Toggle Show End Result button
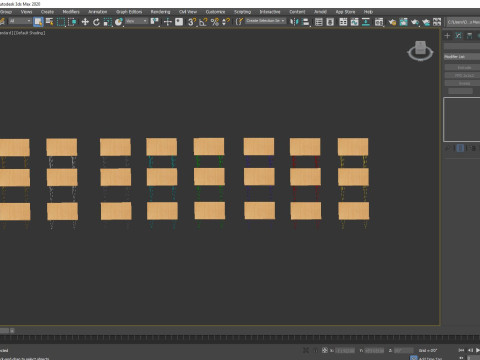This screenshot has width=480, height=360. pos(460,148)
